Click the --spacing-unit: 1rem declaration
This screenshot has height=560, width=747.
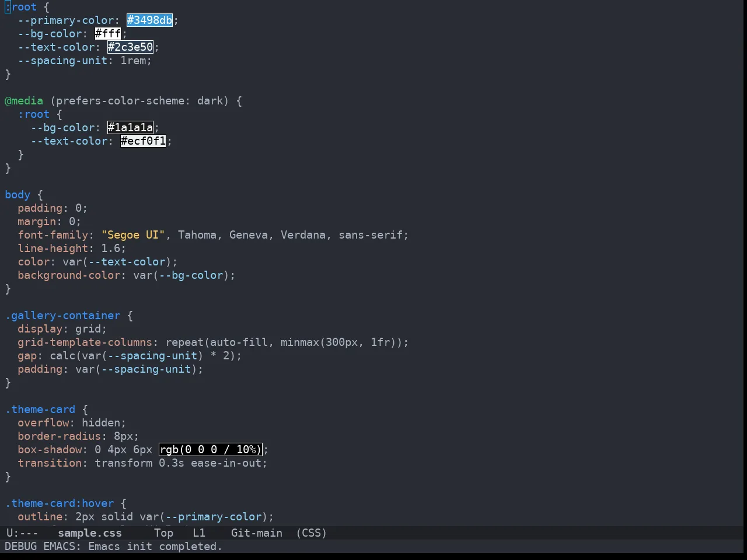[85, 61]
